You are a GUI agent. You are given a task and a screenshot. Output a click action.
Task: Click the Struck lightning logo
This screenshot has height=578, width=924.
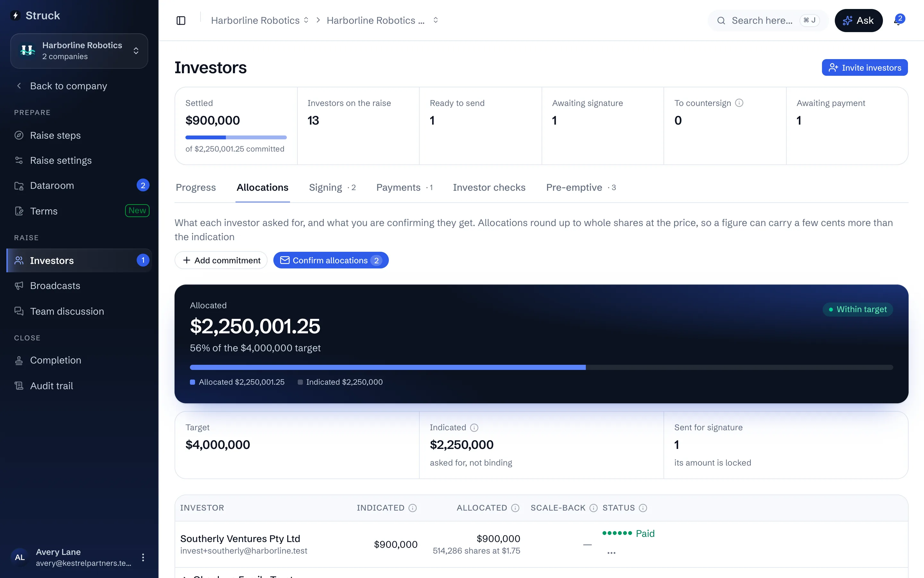pyautogui.click(x=16, y=15)
